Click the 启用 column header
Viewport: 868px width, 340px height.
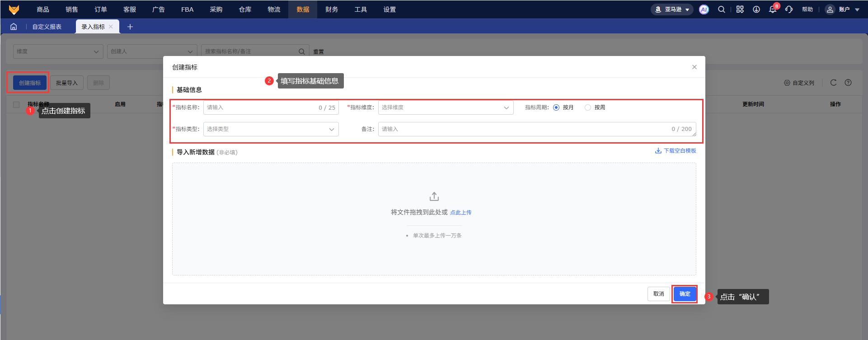(x=120, y=104)
